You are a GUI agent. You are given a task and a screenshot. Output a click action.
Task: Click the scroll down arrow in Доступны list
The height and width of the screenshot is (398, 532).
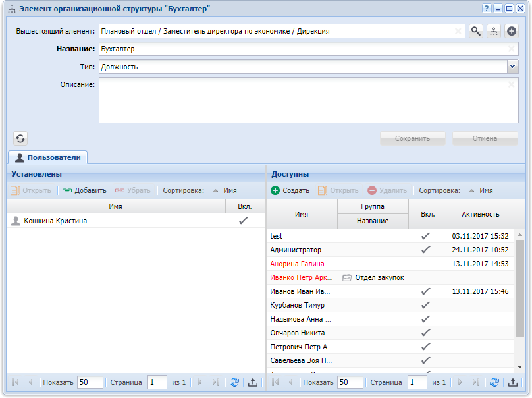(519, 367)
